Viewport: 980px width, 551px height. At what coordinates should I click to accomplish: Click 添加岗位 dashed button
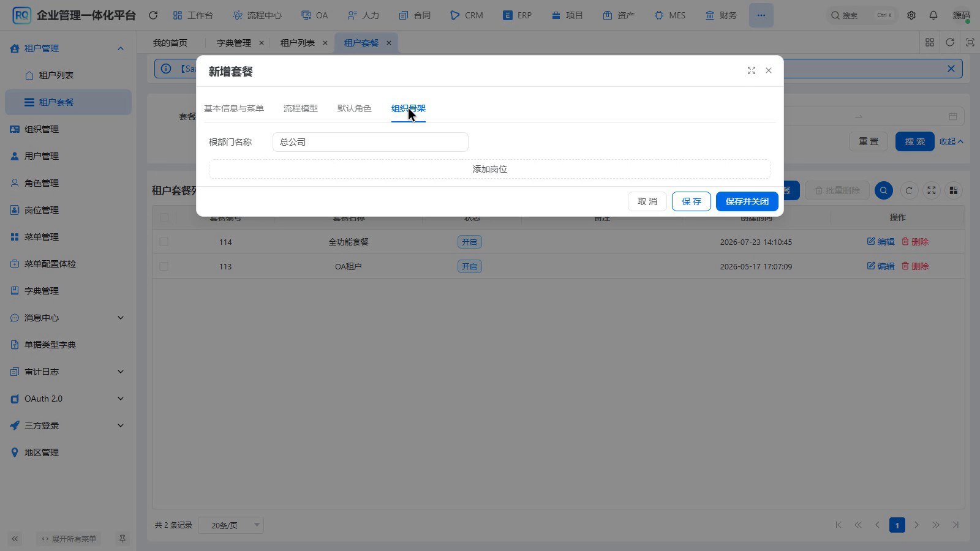[x=490, y=169]
